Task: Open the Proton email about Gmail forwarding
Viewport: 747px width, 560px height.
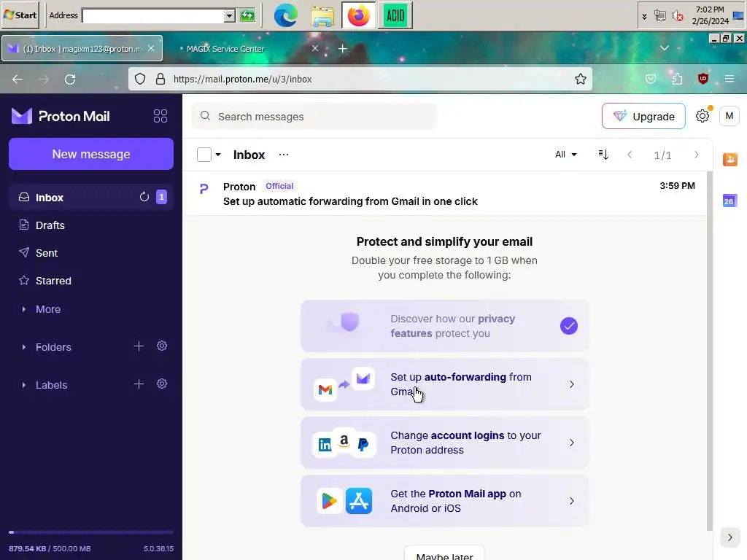Action: (444, 193)
